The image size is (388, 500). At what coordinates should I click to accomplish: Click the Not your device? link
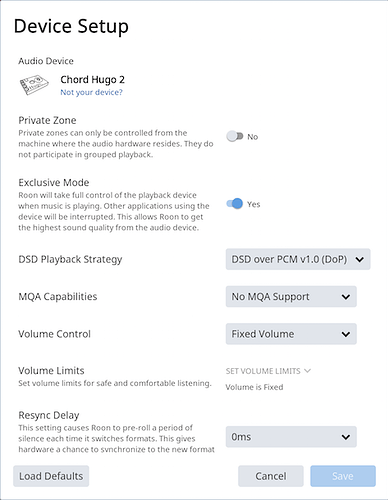(x=91, y=92)
